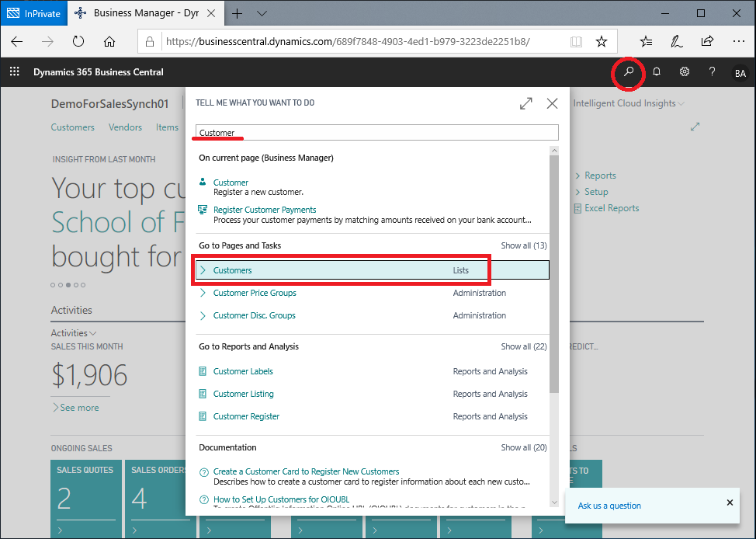Open the Intelligent Cloud Insights dropdown
This screenshot has height=539, width=756.
point(629,103)
